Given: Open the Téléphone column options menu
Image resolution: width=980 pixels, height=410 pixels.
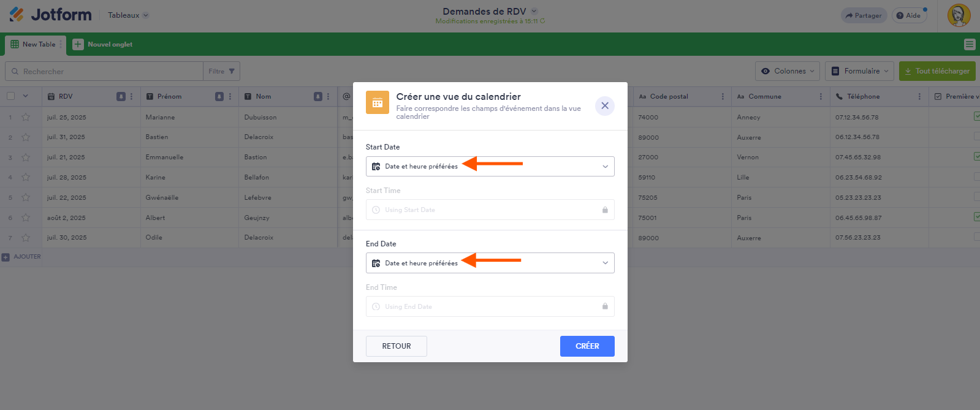Looking at the screenshot, I should pos(919,96).
